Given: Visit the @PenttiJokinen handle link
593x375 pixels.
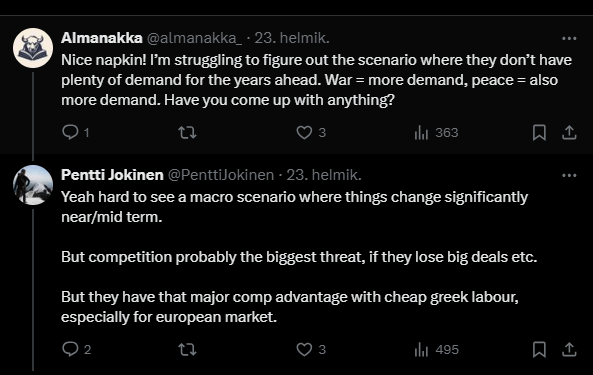Looking at the screenshot, I should [x=221, y=175].
